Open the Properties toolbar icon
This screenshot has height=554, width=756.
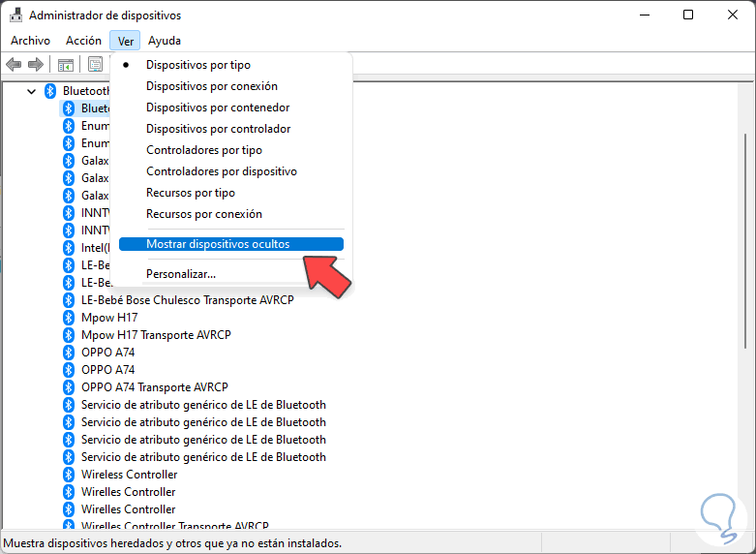96,64
